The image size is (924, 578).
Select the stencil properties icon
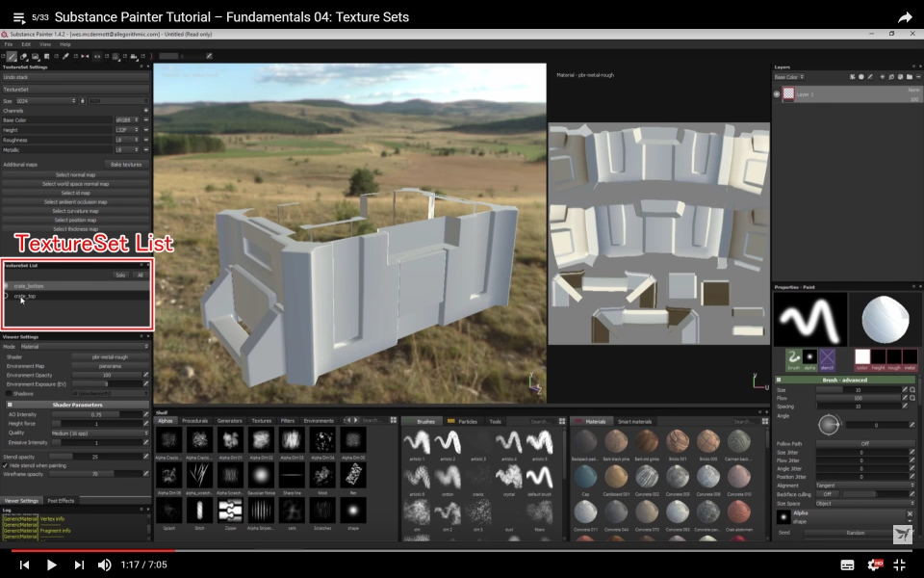pyautogui.click(x=827, y=358)
